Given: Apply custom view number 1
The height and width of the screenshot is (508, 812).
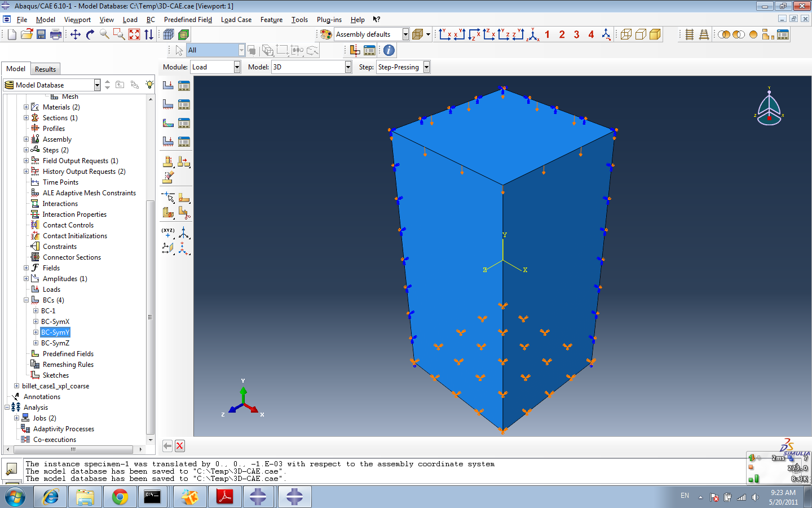Looking at the screenshot, I should 547,34.
